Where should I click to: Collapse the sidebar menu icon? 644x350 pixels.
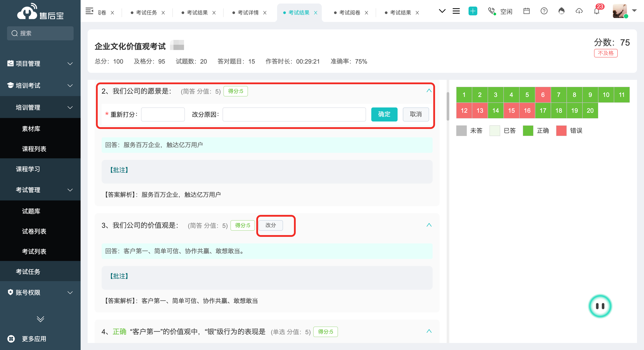point(89,11)
